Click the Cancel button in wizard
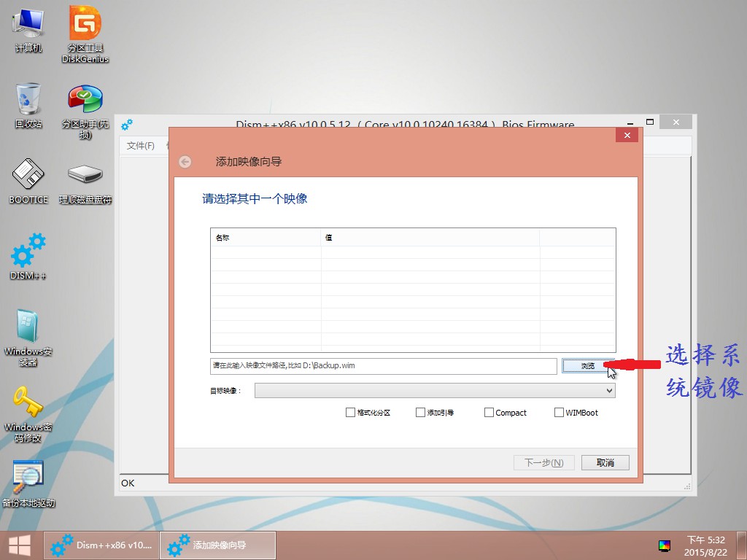Image resolution: width=747 pixels, height=560 pixels. (605, 463)
